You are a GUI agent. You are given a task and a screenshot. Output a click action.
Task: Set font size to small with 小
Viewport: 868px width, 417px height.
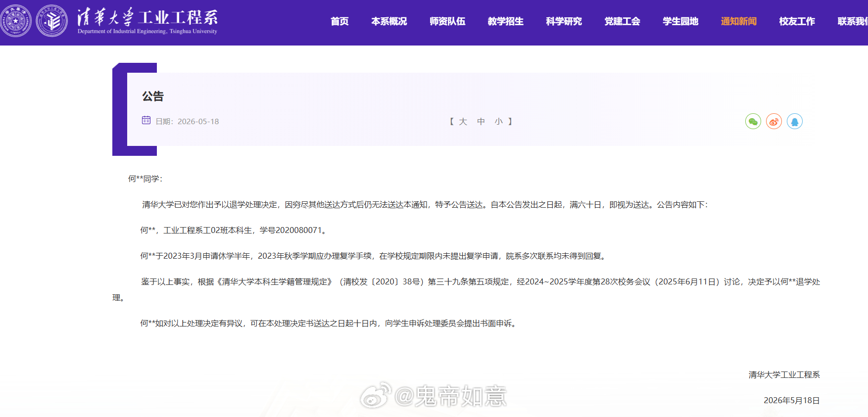pos(499,122)
